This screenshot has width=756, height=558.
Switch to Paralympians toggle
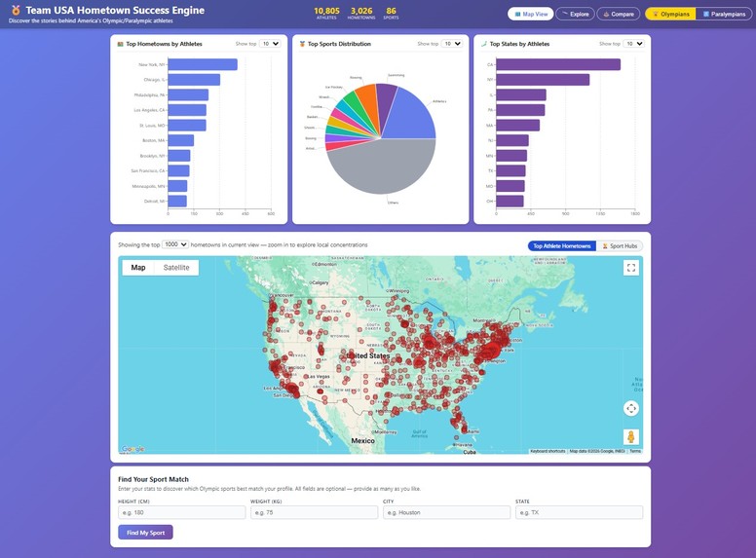click(x=724, y=14)
